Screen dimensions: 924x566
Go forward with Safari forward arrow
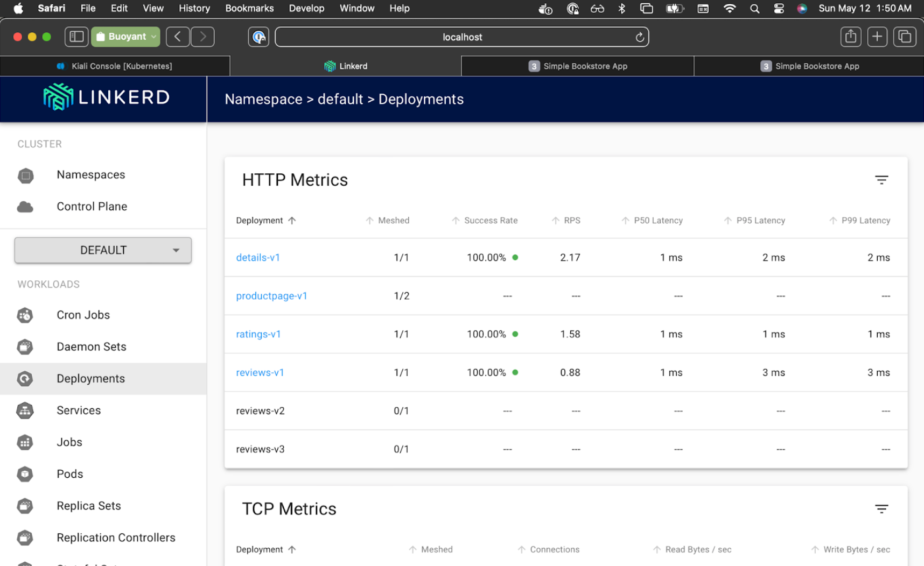click(202, 37)
